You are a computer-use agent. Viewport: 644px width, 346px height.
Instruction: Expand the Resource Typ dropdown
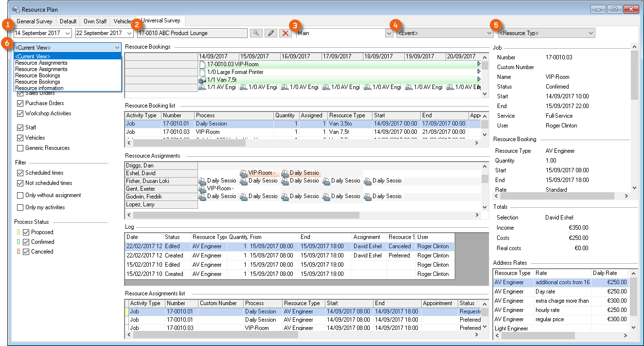click(x=590, y=33)
